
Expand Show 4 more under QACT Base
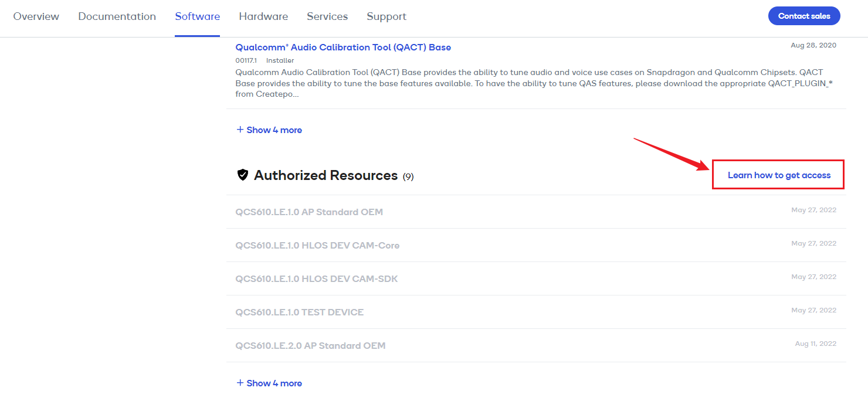click(x=269, y=130)
